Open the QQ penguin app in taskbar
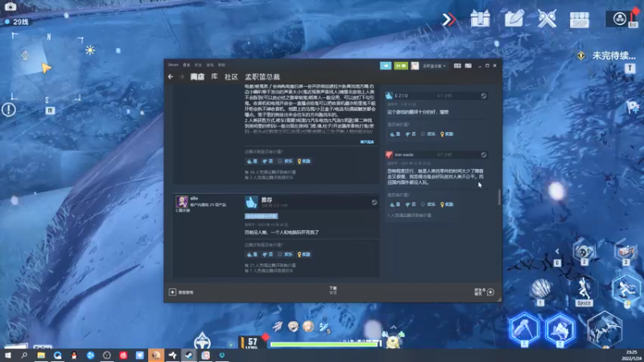644x362 pixels. coord(74,356)
